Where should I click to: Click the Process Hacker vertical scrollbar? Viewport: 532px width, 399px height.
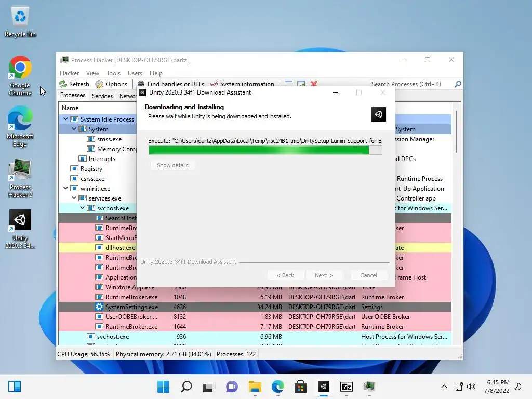click(456, 131)
